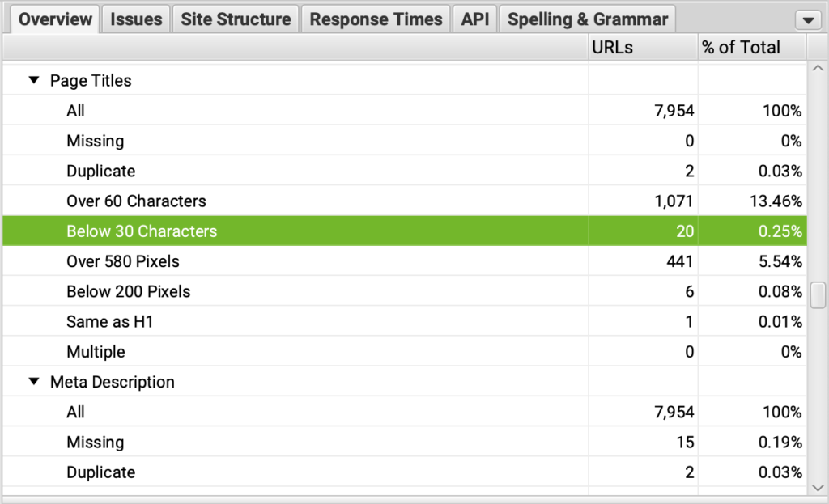Open the Site Structure tab
The image size is (829, 504).
236,19
